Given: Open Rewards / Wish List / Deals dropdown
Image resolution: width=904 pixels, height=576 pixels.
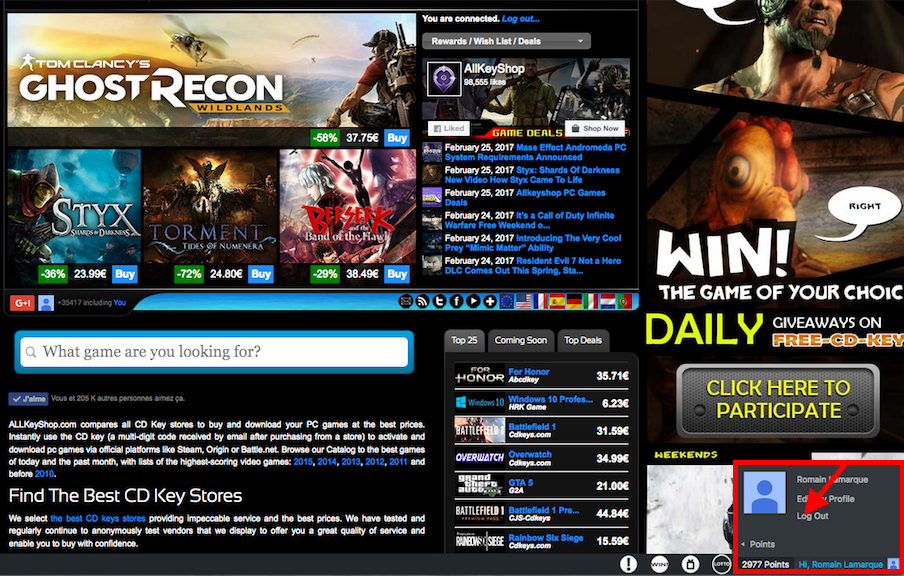Looking at the screenshot, I should tap(506, 41).
